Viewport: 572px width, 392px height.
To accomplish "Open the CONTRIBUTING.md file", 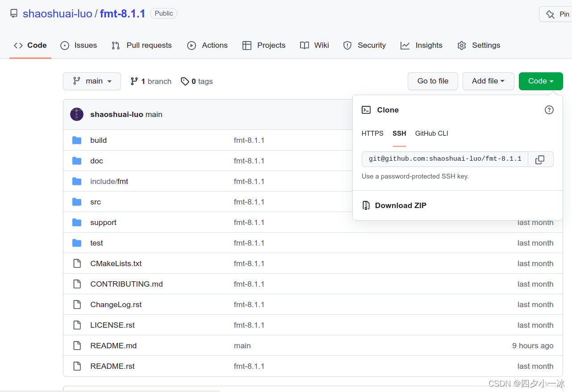I will click(126, 284).
